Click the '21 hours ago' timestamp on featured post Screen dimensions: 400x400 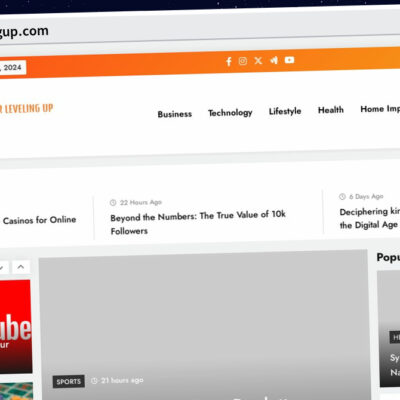click(x=117, y=380)
